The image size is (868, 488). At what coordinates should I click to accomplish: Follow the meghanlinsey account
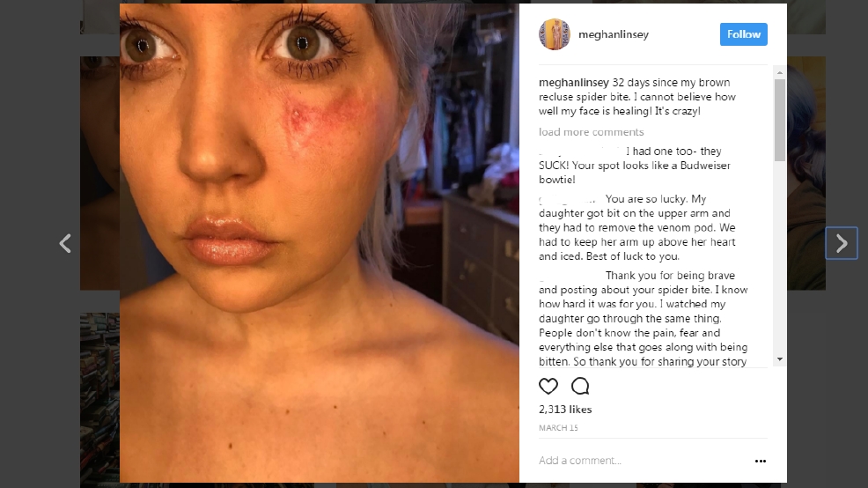click(x=744, y=34)
